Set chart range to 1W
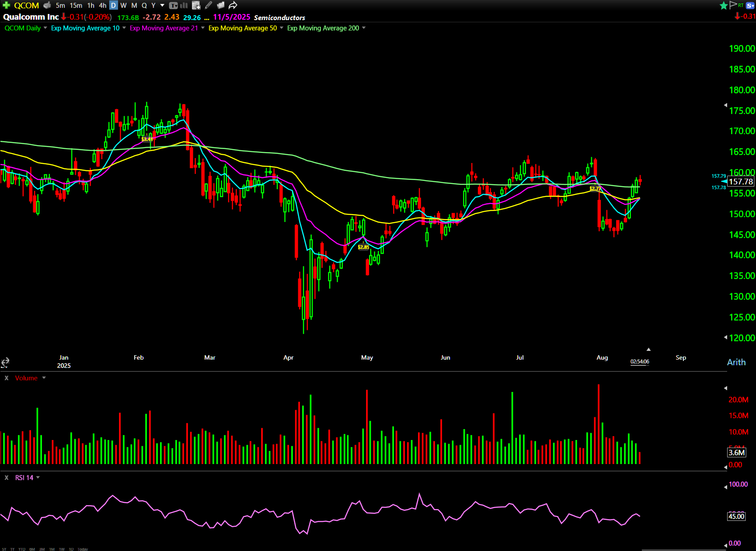The height and width of the screenshot is (551, 756). tap(62, 549)
